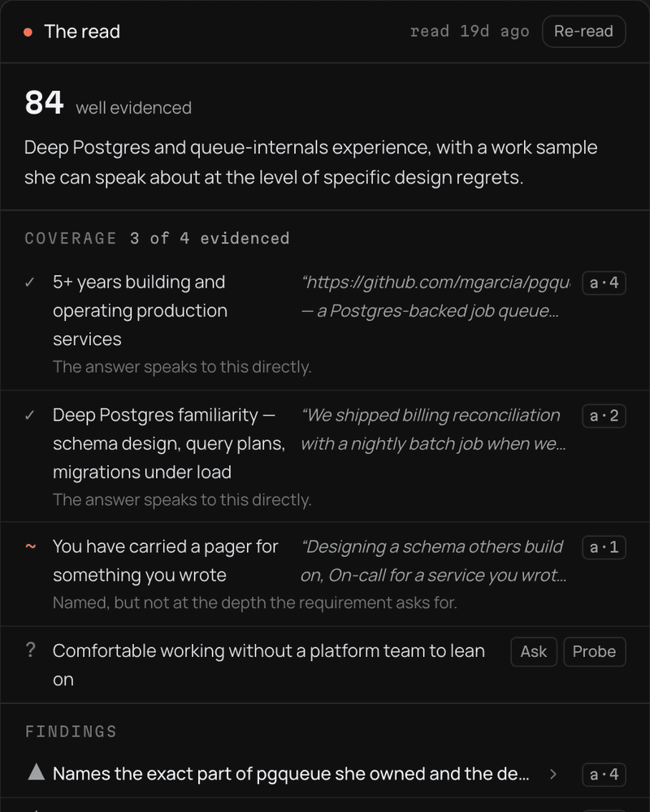The height and width of the screenshot is (812, 650).
Task: Click checkmark icon for 5+ years requirement
Action: [x=30, y=283]
